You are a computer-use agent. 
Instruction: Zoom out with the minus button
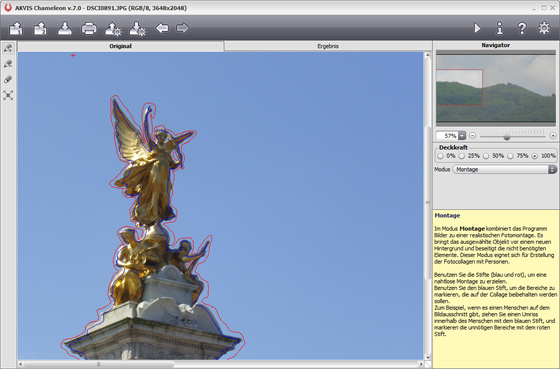click(x=472, y=136)
